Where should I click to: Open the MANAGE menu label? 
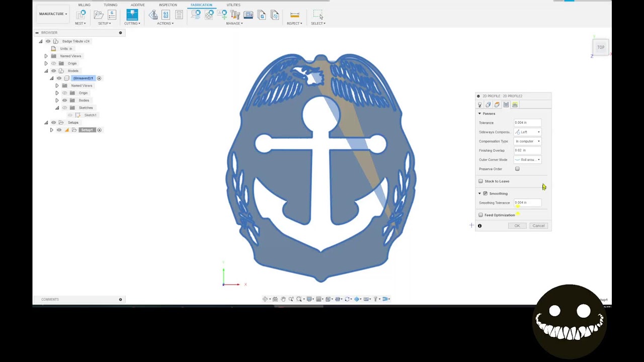(x=233, y=24)
